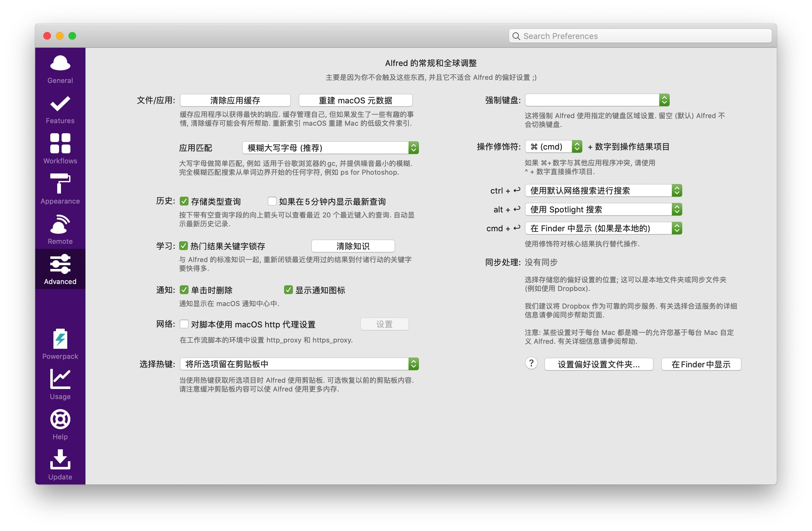812x531 pixels.
Task: Enable 如果在5分钟内显示最新查询
Action: point(272,201)
